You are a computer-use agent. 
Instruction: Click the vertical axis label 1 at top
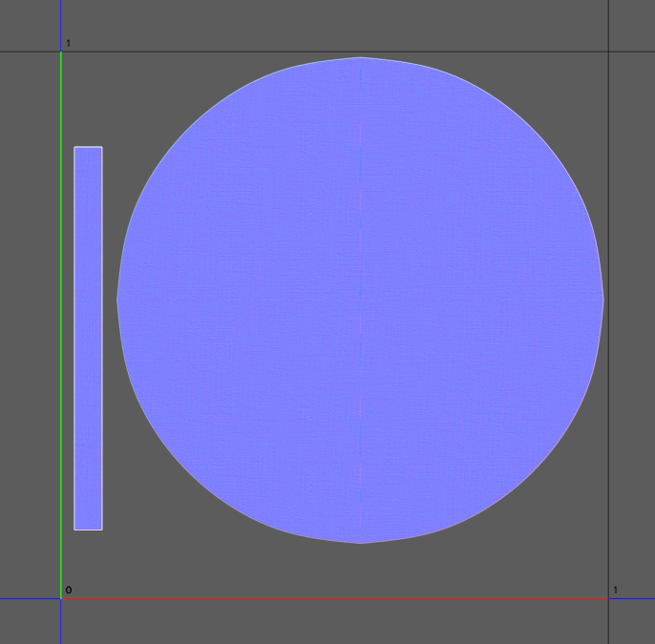69,43
